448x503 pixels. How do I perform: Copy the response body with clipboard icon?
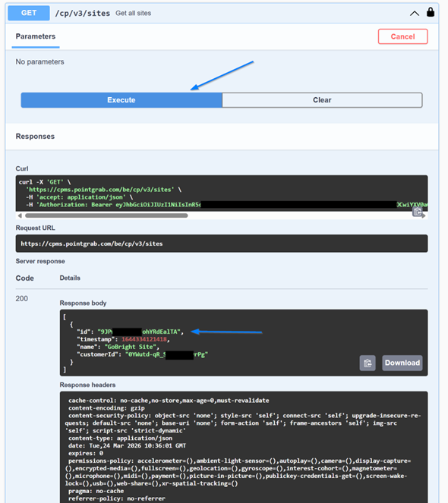[368, 363]
